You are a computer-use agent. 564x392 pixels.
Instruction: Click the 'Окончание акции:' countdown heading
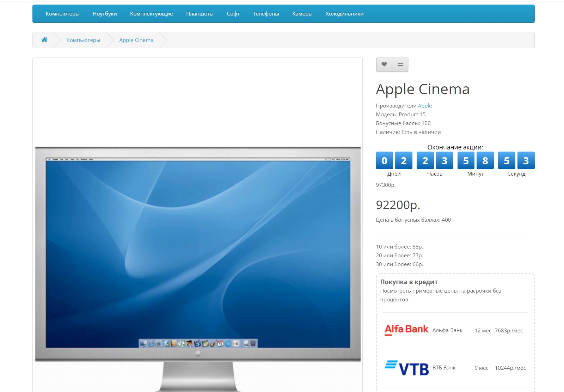click(455, 147)
